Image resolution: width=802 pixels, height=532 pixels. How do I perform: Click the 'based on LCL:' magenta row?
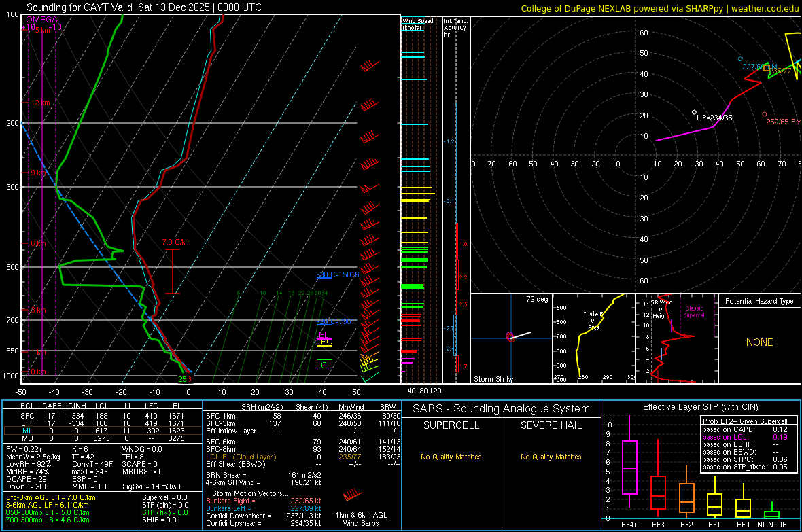coord(745,437)
